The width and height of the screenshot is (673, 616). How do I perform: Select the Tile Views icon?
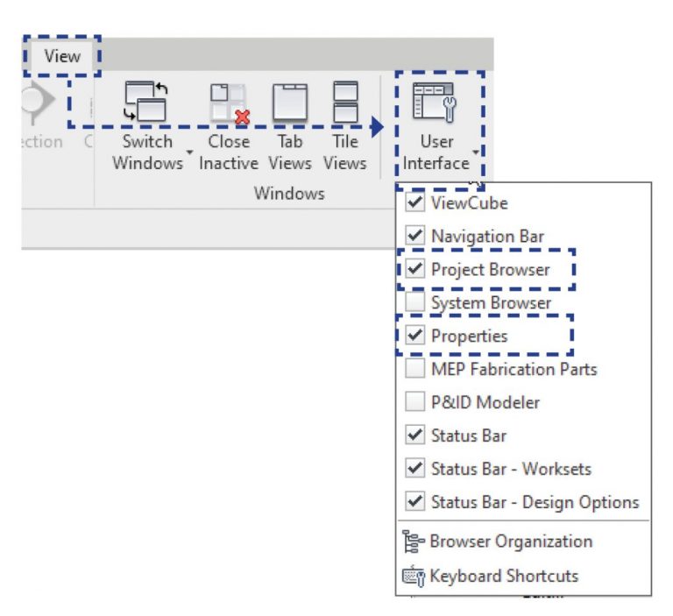345,103
